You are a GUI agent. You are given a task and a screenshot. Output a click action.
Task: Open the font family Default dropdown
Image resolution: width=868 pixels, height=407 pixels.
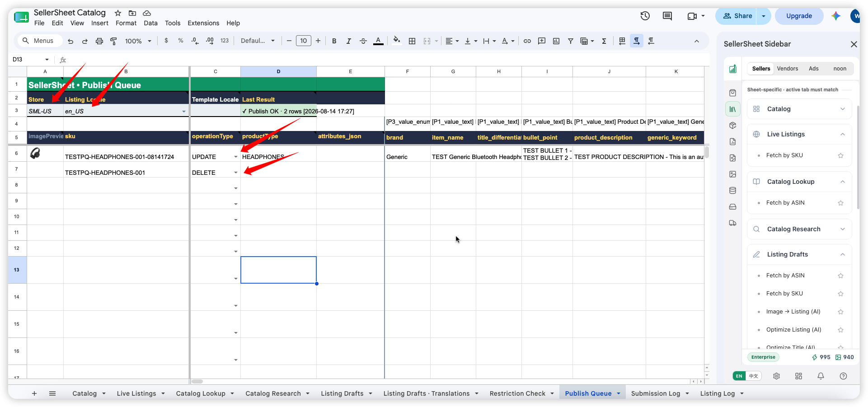258,41
